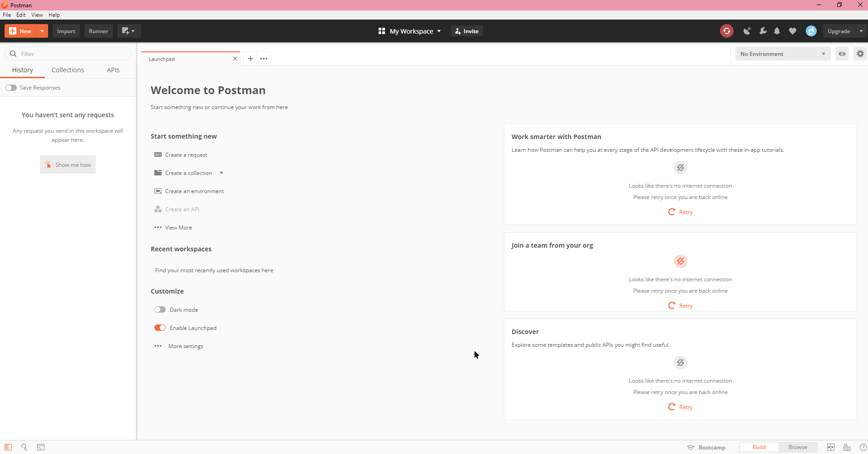Click Retry under Work smarter with Postman
Viewport: 868px width, 454px height.
(680, 212)
